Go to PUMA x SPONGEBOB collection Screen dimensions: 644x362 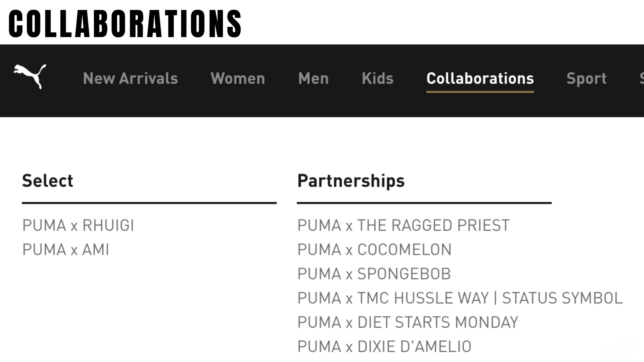374,274
